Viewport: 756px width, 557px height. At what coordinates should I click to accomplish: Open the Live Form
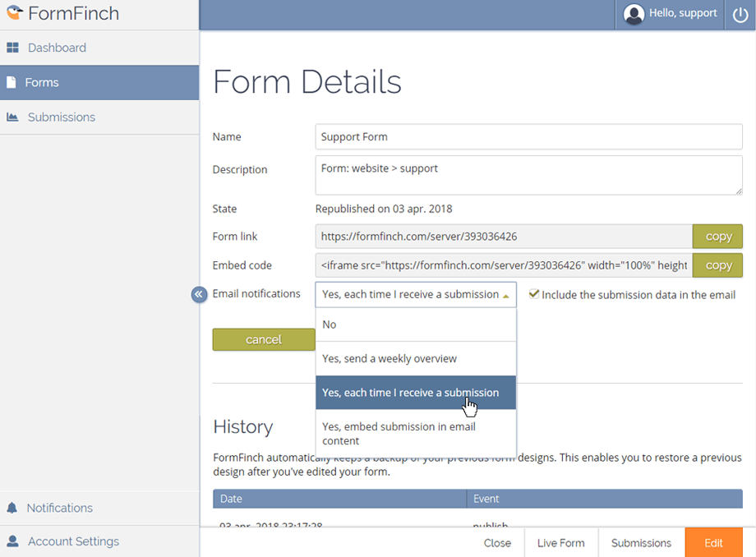(x=560, y=542)
